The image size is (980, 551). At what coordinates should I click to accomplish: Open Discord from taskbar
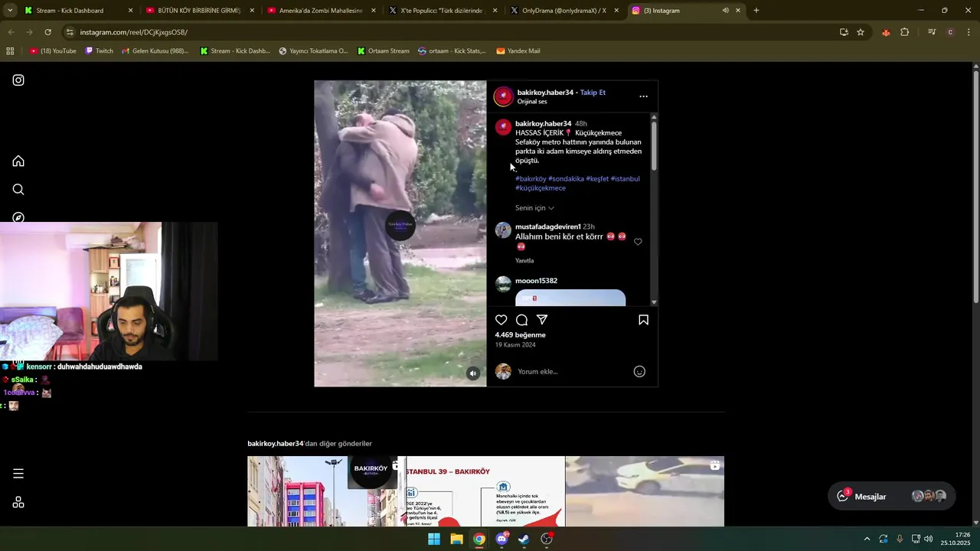pos(501,539)
